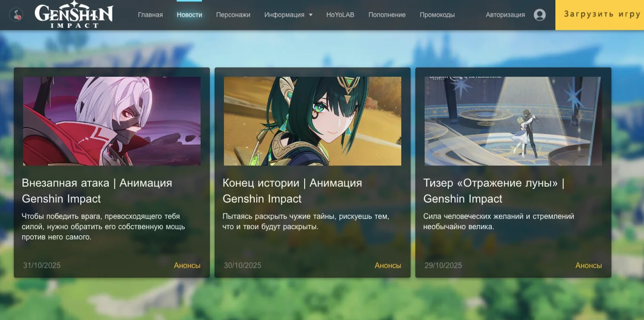Click Анонсы tag on 29/10/2025 card
Image resolution: width=644 pixels, height=320 pixels.
(588, 265)
